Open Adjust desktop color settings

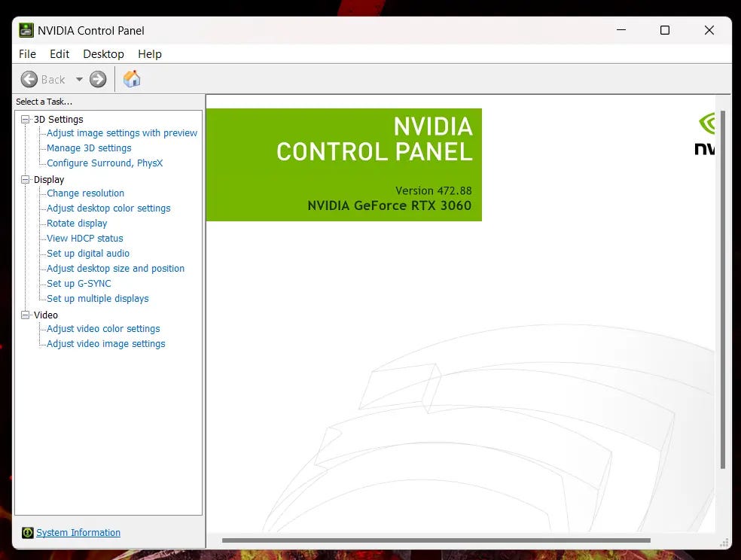(x=108, y=208)
